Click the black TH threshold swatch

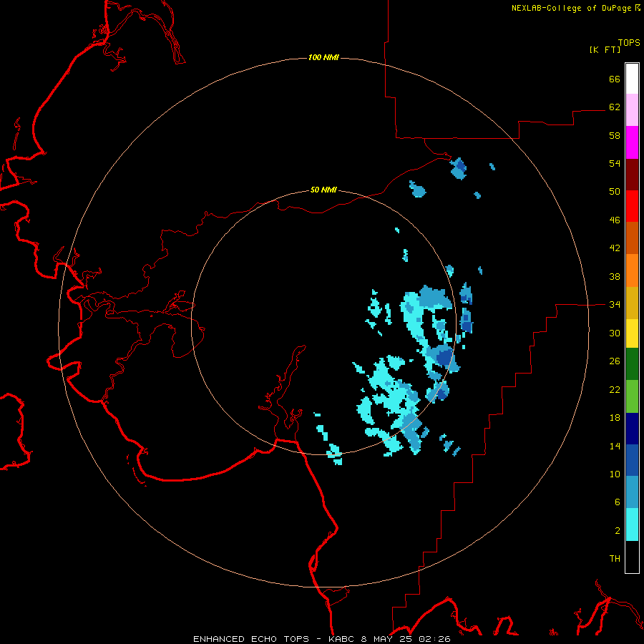pyautogui.click(x=632, y=557)
